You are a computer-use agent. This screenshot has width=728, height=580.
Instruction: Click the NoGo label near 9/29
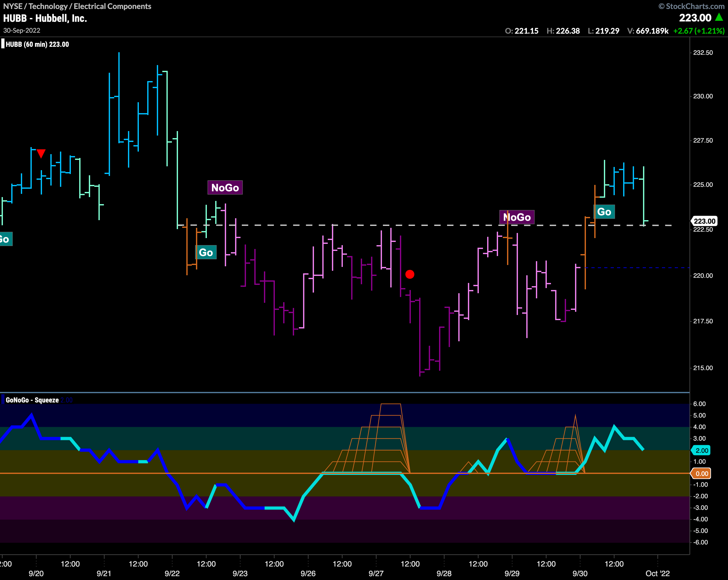pos(517,217)
